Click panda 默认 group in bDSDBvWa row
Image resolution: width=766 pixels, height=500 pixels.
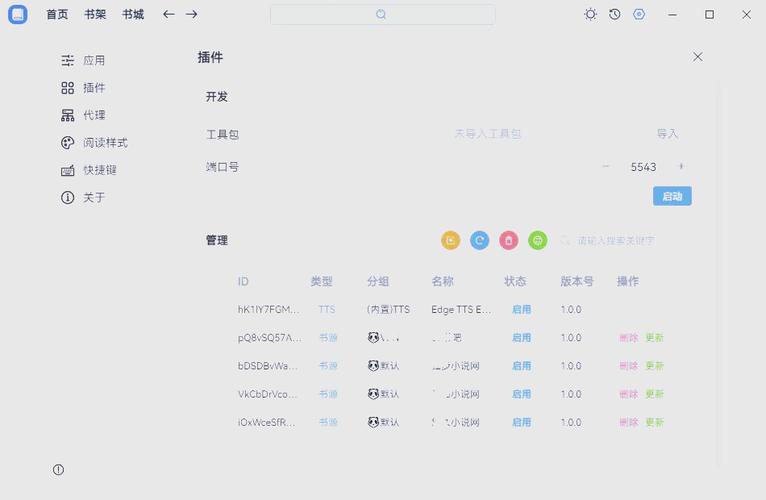(x=383, y=366)
